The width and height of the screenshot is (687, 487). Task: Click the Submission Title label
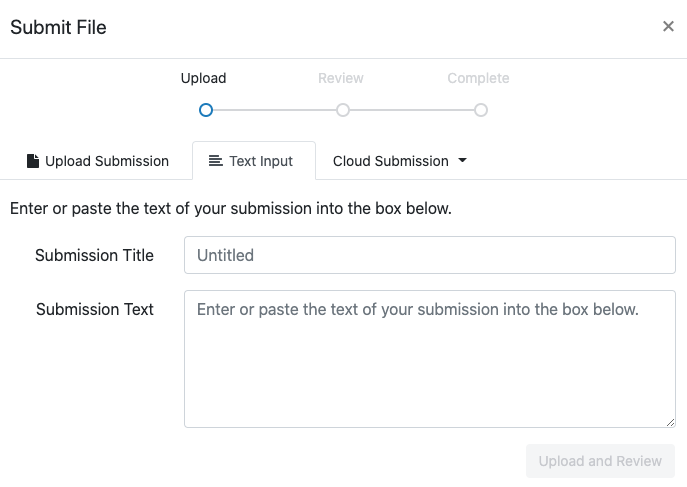94,255
